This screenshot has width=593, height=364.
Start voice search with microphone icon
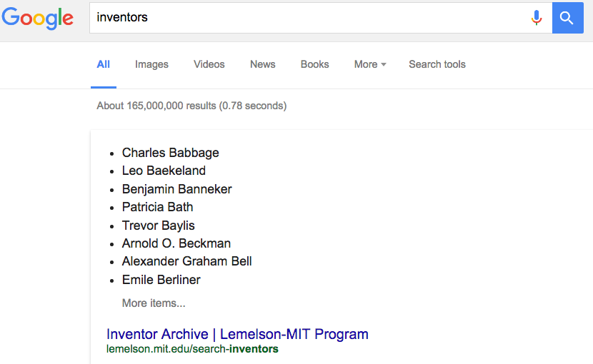(x=536, y=17)
